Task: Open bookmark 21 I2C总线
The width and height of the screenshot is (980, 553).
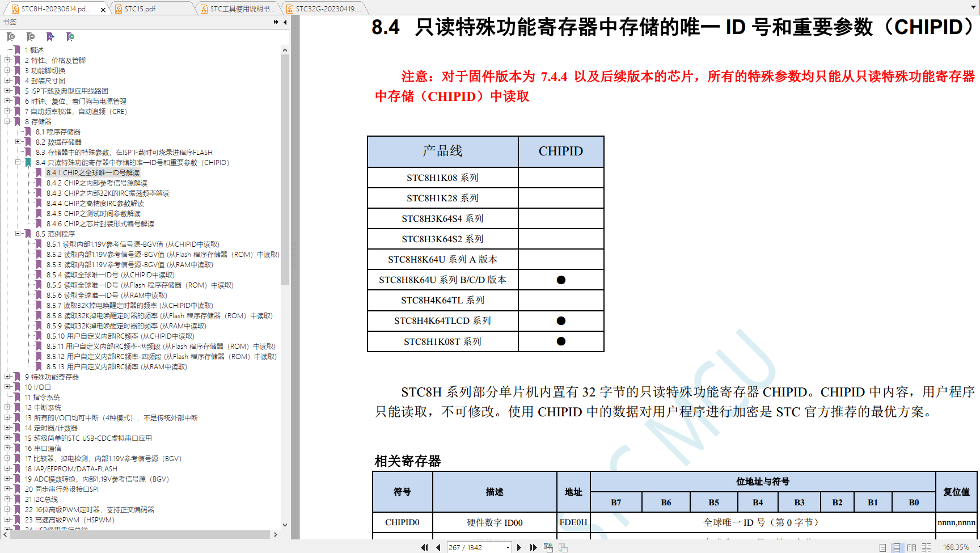Action: click(41, 499)
